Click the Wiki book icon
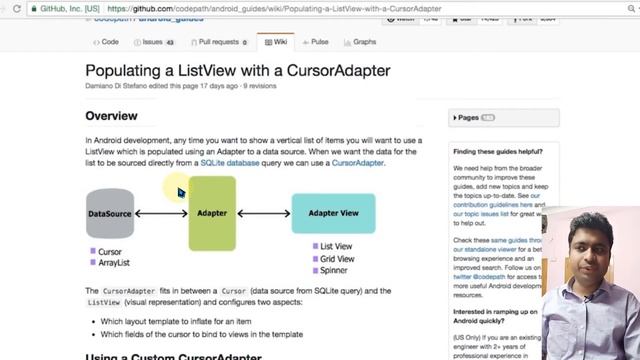Screen dimensions: 640x360 point(268,42)
